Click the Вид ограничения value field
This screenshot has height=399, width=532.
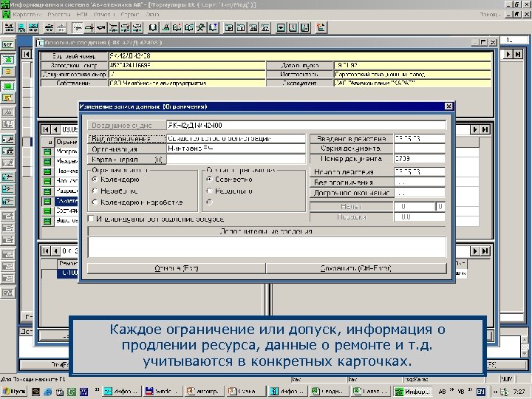pos(236,138)
